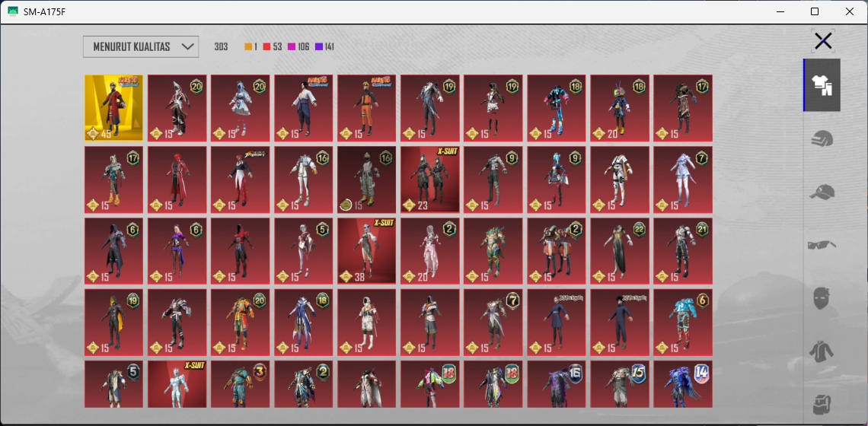Open the helmet category in sidebar

[822, 138]
